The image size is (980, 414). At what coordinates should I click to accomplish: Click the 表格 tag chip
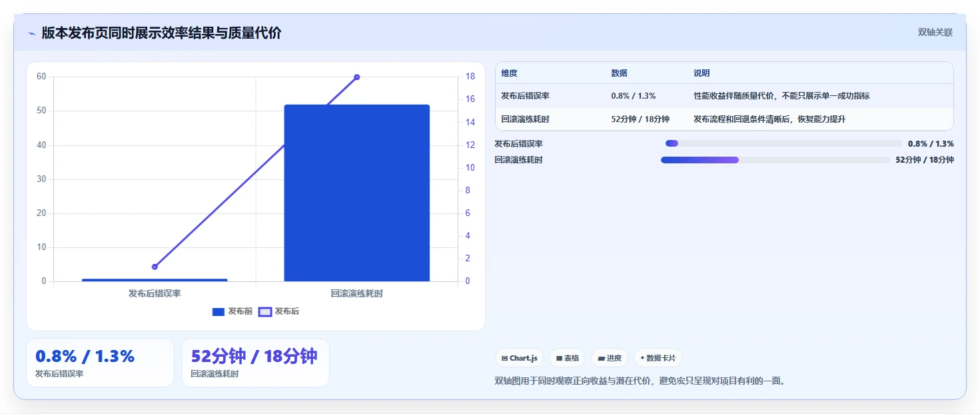pyautogui.click(x=567, y=358)
